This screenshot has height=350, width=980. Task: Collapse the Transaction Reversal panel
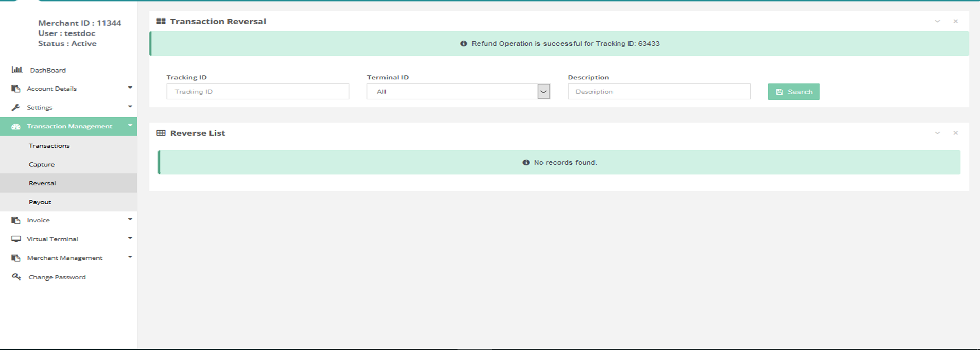[937, 21]
